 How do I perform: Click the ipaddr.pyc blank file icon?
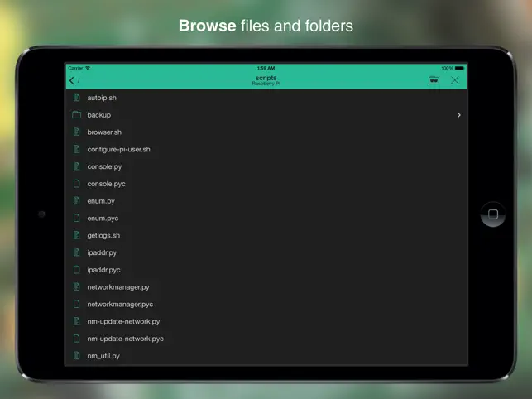(x=77, y=270)
